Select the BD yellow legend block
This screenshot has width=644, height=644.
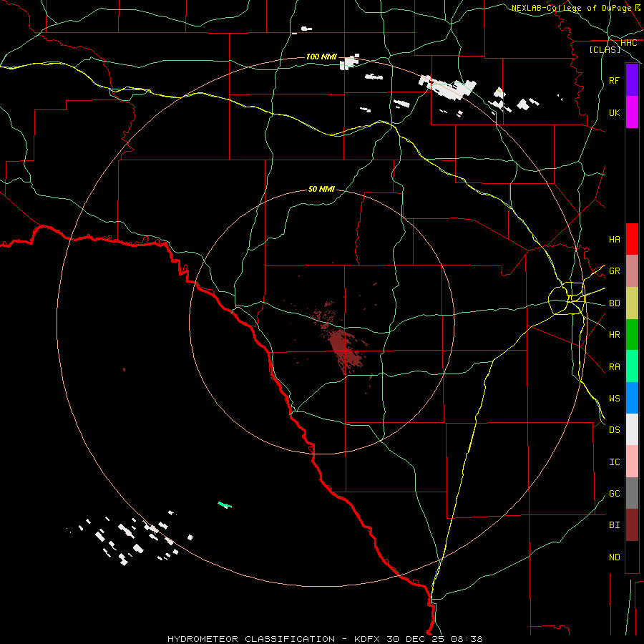pyautogui.click(x=632, y=303)
